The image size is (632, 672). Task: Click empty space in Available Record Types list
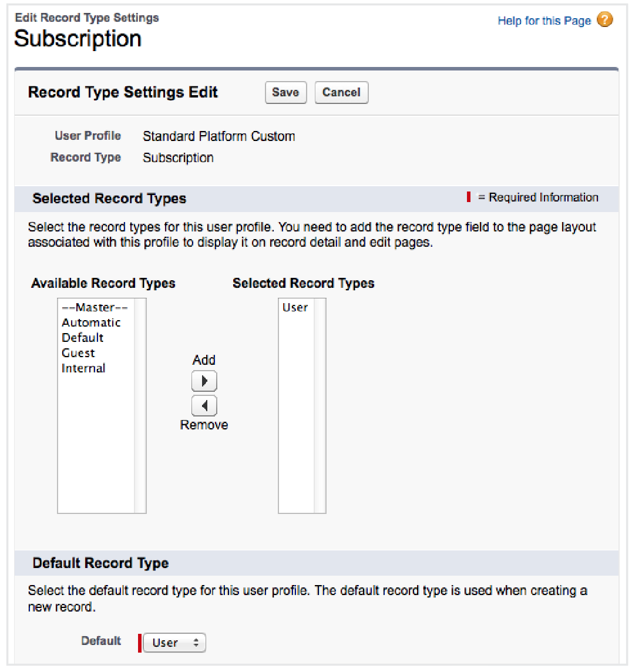pyautogui.click(x=96, y=446)
